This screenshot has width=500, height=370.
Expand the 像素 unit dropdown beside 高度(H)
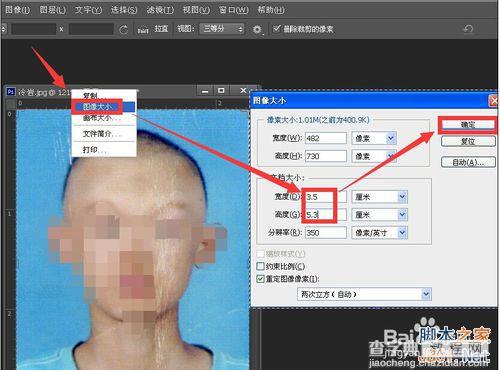[391, 156]
